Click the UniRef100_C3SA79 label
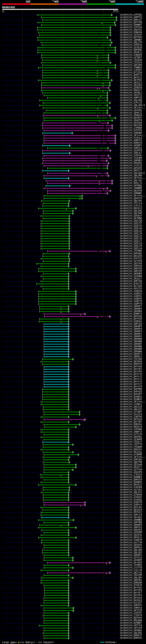Viewport: 146px width, 644px height. click(131, 615)
